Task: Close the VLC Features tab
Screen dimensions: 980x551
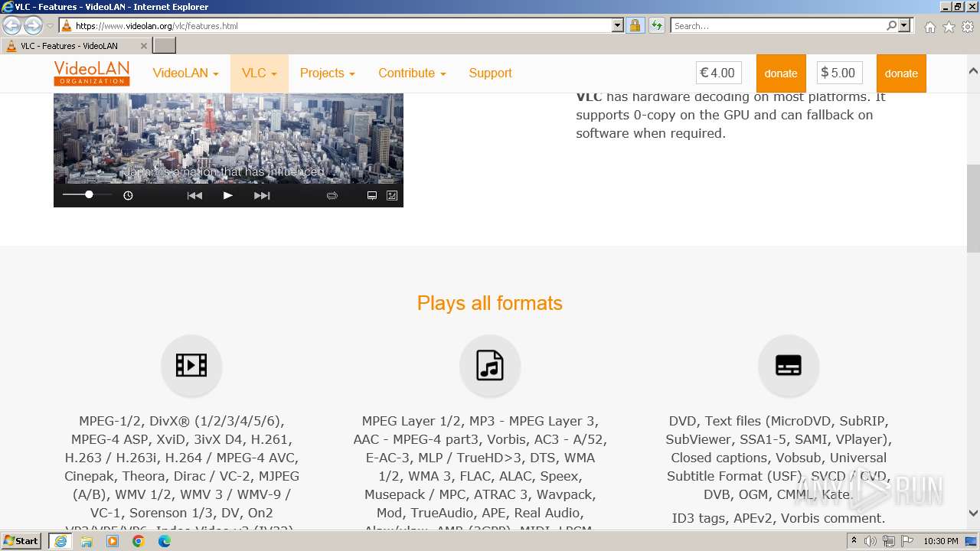Action: [143, 46]
